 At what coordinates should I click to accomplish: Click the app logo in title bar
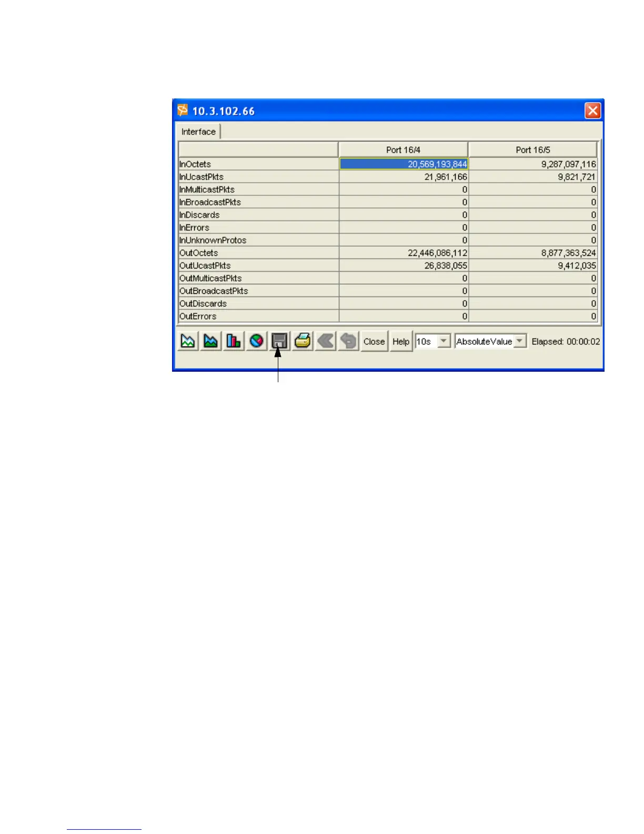point(183,111)
